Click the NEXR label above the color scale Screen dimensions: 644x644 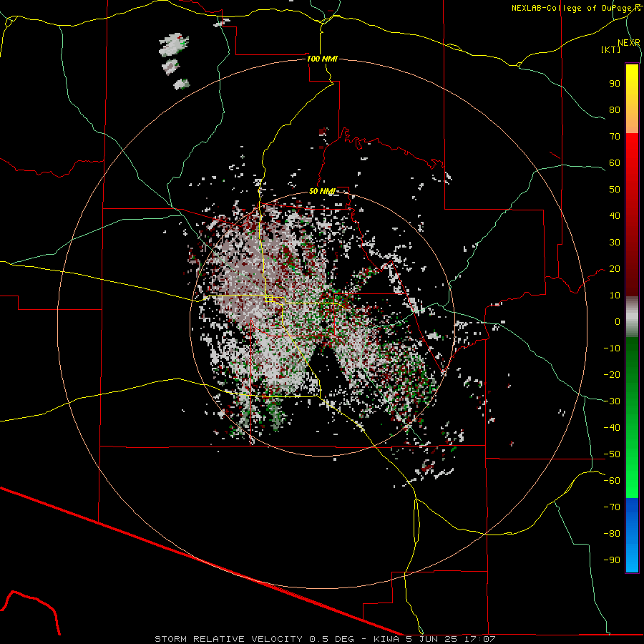(x=629, y=42)
